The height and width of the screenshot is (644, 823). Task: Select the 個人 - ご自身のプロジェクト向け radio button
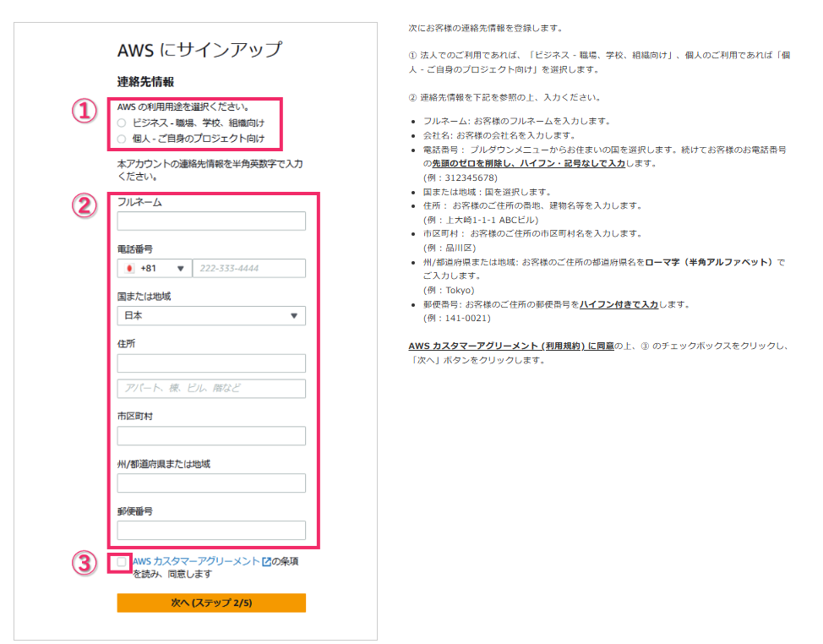[x=122, y=139]
